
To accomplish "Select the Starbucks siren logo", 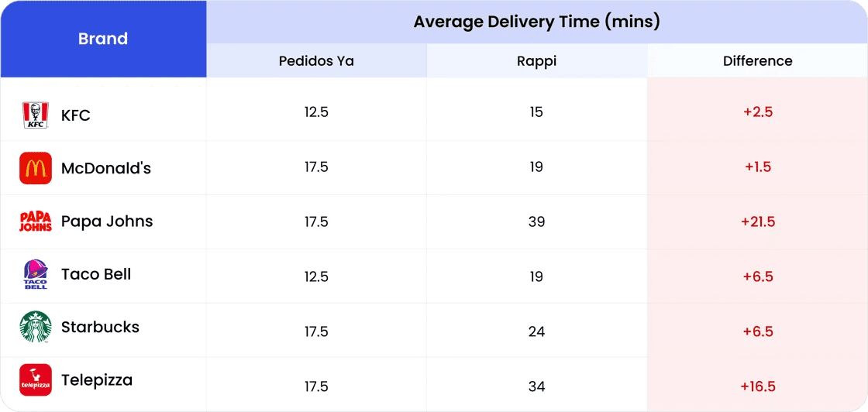I will (36, 327).
